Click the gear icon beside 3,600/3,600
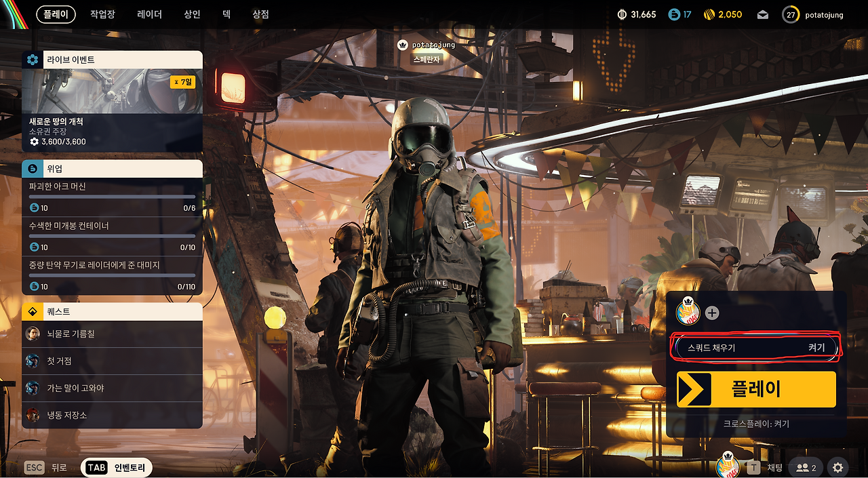Image resolution: width=868 pixels, height=478 pixels. [34, 142]
